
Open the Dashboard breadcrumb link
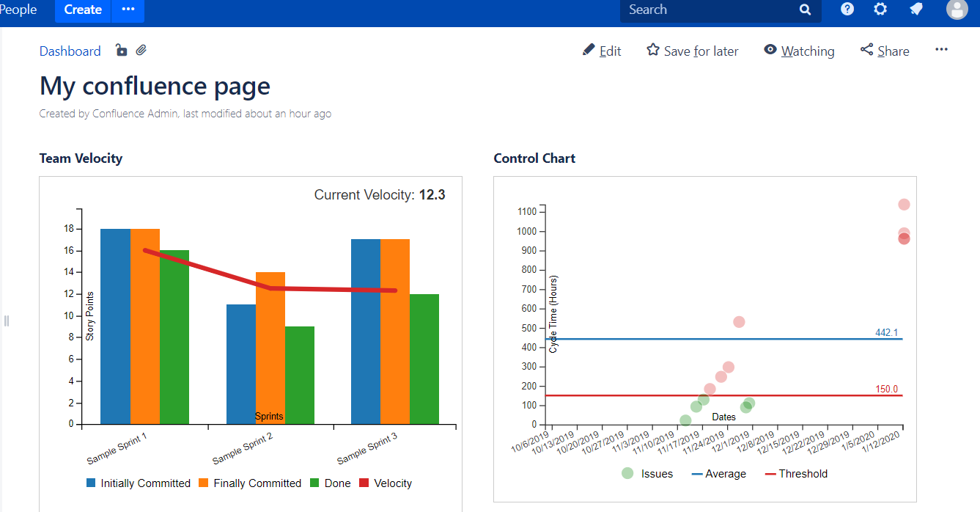pyautogui.click(x=70, y=51)
